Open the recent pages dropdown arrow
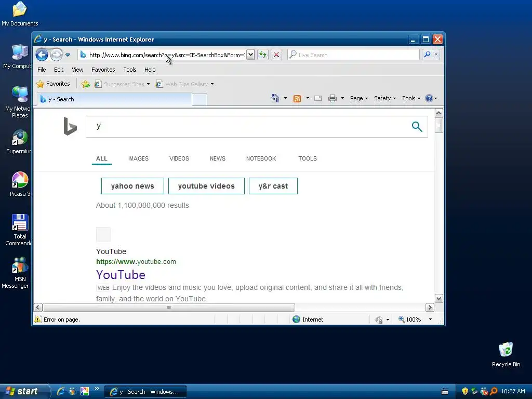 68,55
